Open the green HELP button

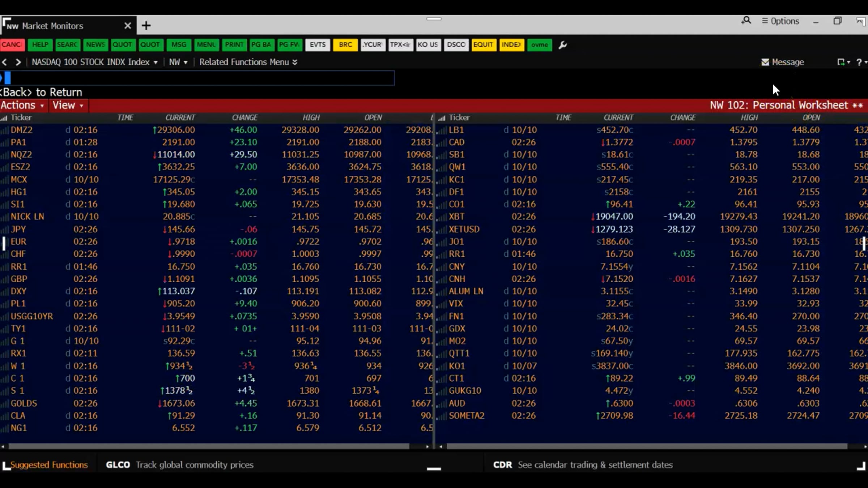point(40,45)
